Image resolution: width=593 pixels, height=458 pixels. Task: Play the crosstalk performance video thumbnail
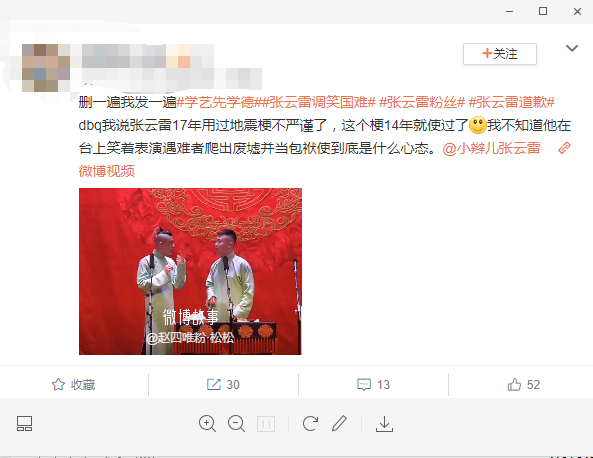click(x=190, y=271)
